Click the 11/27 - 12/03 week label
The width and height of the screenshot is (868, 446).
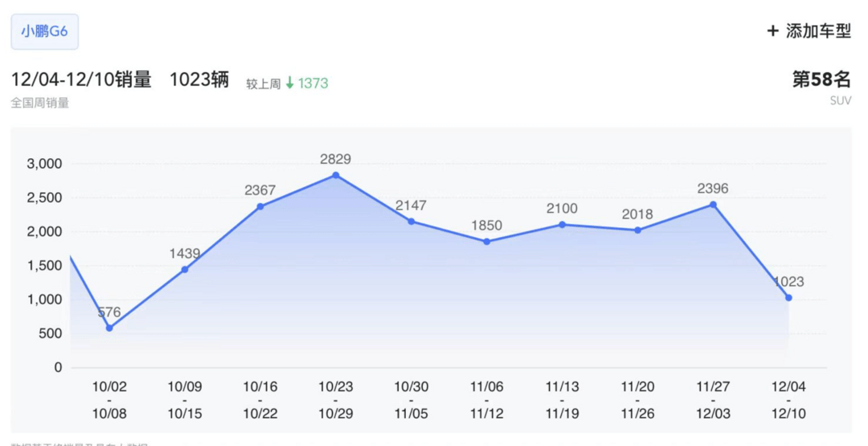click(x=713, y=400)
